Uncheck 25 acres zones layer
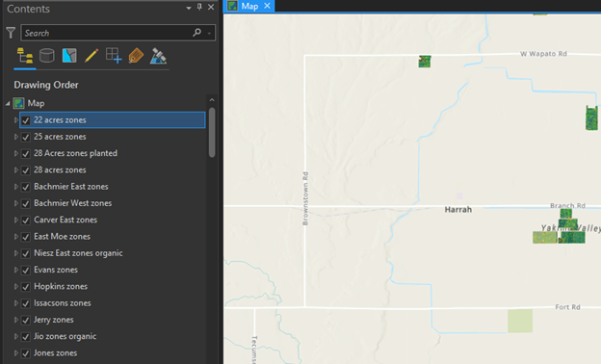The image size is (601, 364). 26,137
